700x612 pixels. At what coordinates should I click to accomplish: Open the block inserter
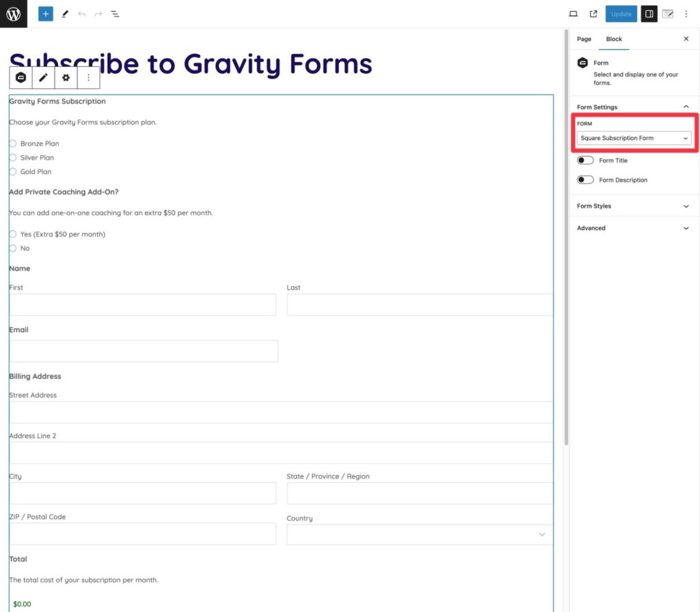[45, 14]
